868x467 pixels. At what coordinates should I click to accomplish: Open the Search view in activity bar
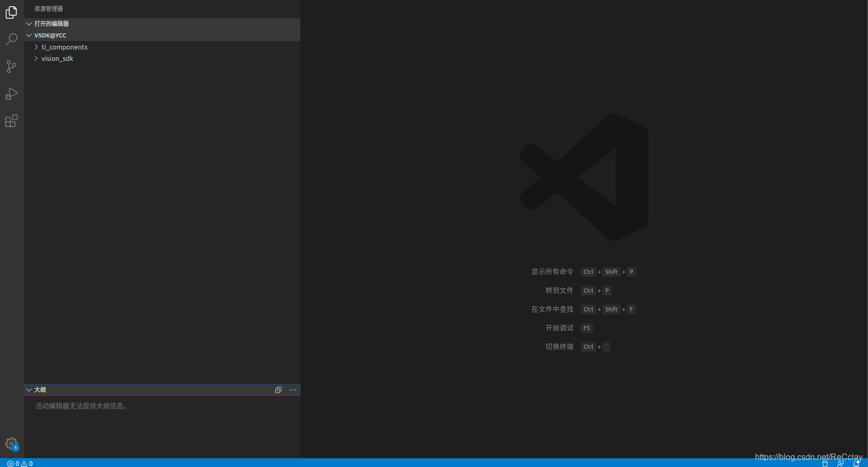pos(11,40)
